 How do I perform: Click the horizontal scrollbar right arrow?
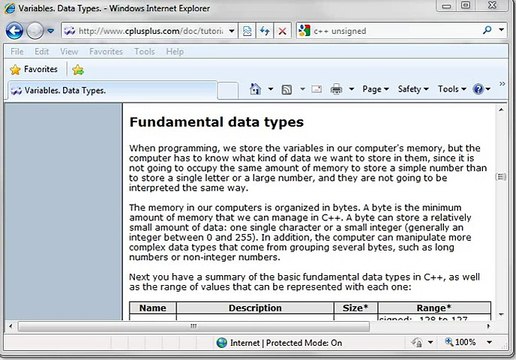pyautogui.click(x=489, y=326)
